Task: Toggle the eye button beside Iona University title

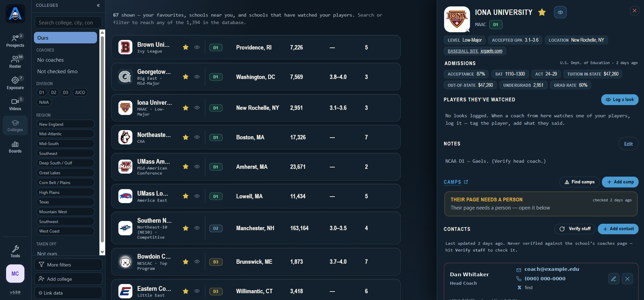Action: coord(560,12)
